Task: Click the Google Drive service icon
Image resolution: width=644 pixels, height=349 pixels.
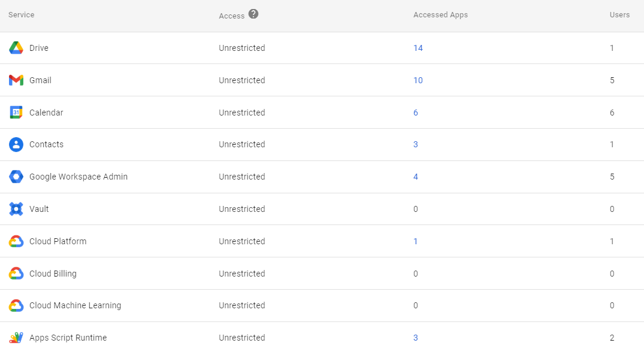Action: pos(16,48)
